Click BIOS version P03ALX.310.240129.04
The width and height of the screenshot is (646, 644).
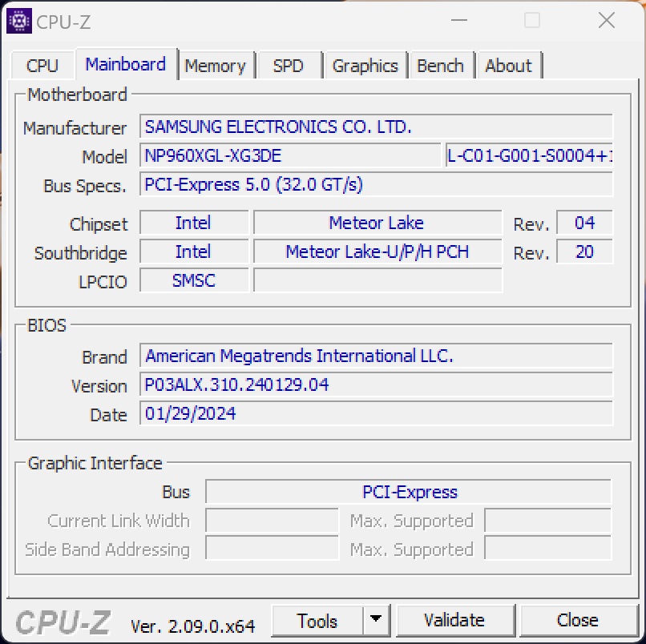point(376,384)
